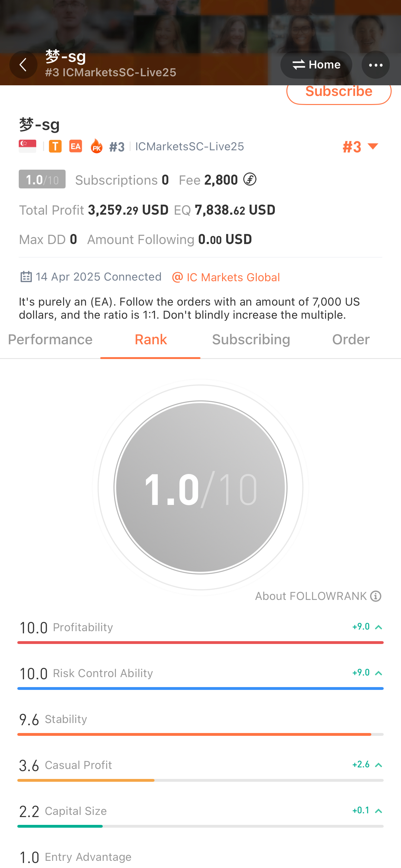This screenshot has height=868, width=401.
Task: Tap the EA badge icon
Action: 76,146
